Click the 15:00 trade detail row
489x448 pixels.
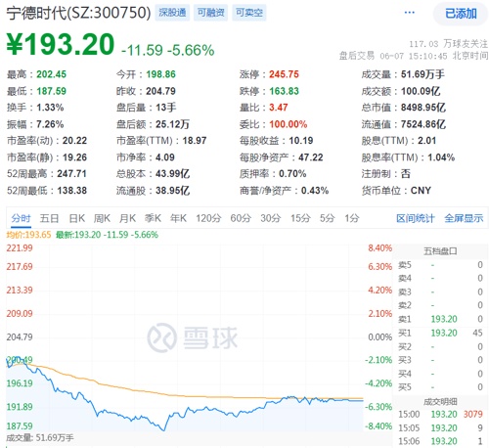pyautogui.click(x=440, y=414)
